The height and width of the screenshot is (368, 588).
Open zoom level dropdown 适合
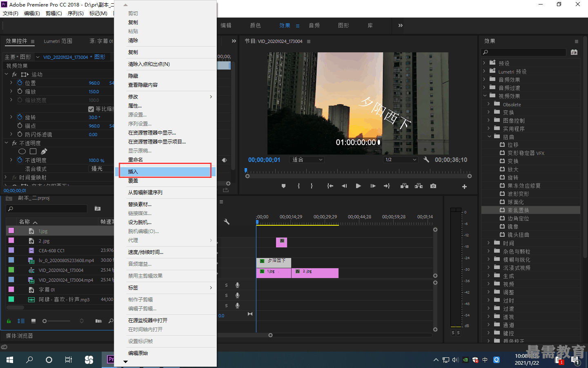[x=307, y=159]
